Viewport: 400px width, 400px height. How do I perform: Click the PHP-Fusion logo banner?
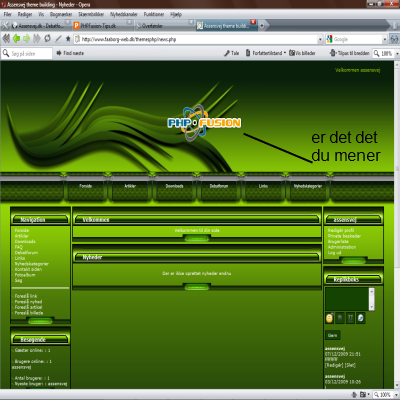pyautogui.click(x=204, y=123)
